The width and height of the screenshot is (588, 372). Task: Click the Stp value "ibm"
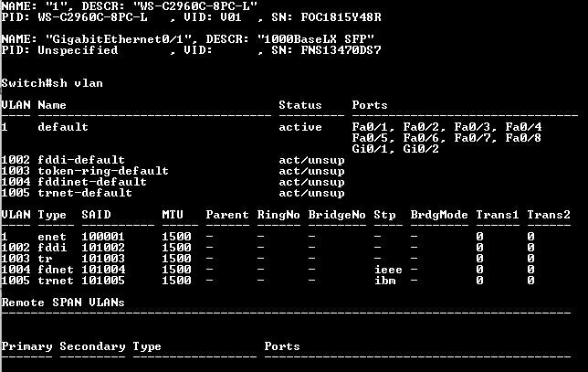pyautogui.click(x=384, y=281)
